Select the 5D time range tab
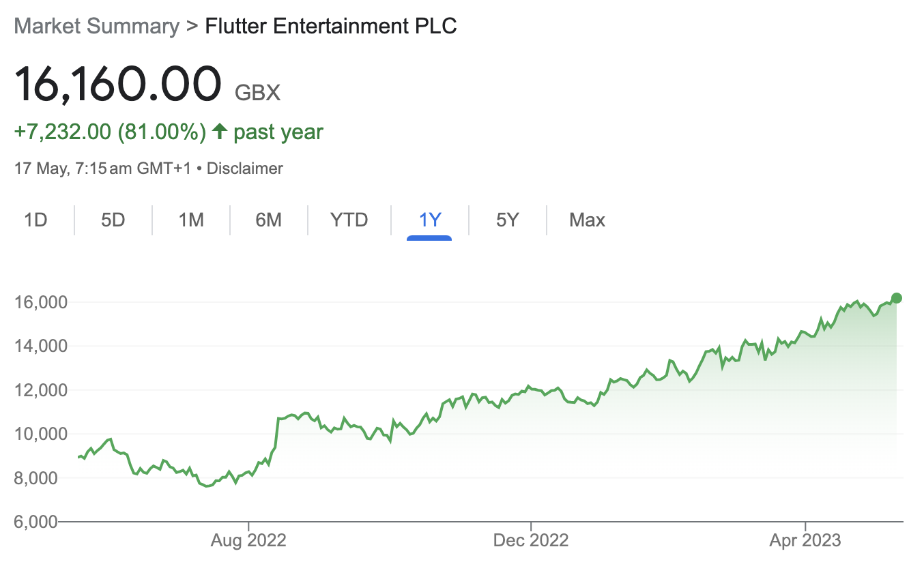This screenshot has height=562, width=924. (113, 220)
